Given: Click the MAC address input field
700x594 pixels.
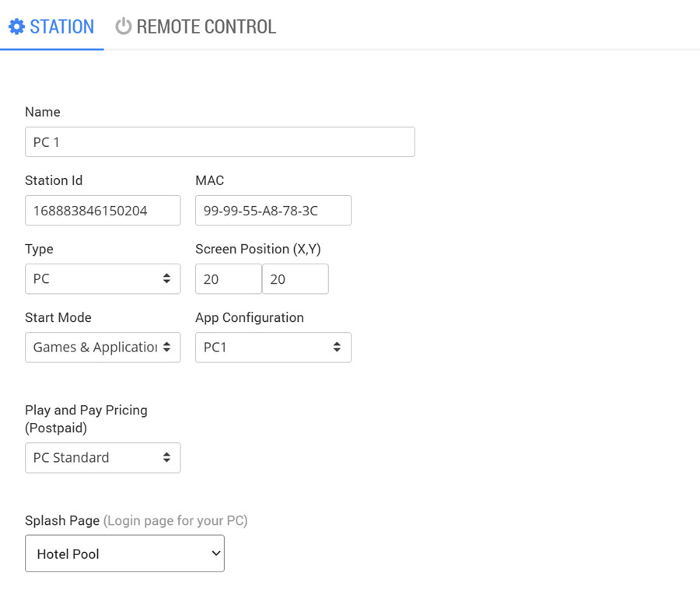Looking at the screenshot, I should (273, 211).
